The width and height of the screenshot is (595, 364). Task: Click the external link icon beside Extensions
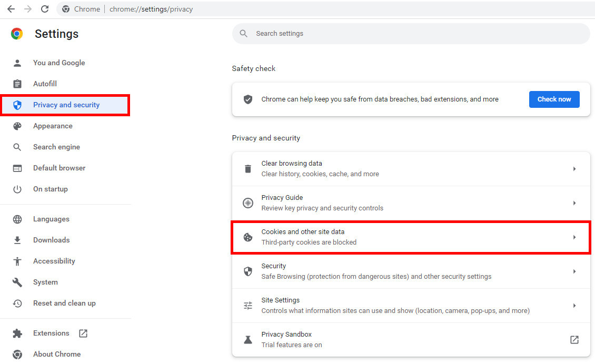point(83,333)
